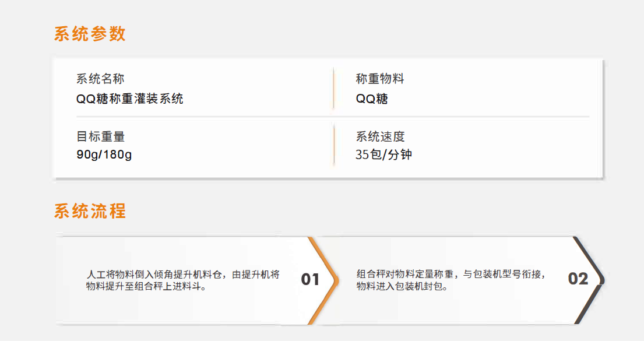Image resolution: width=644 pixels, height=341 pixels.
Task: Click the QQ糖 material value
Action: point(372,99)
